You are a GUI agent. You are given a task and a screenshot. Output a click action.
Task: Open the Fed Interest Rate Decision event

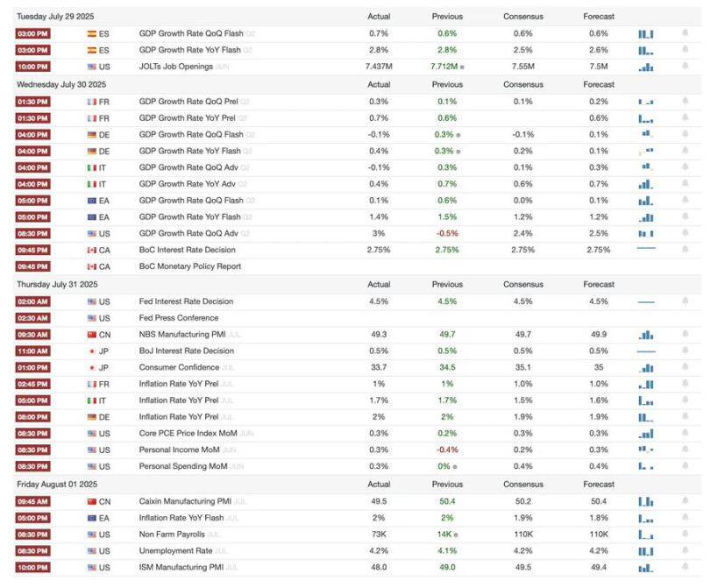[x=184, y=300]
